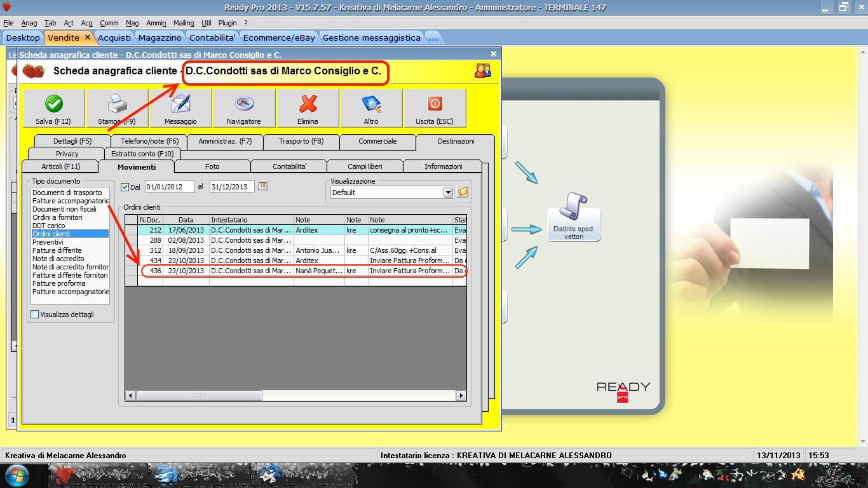Open the calendar picker next to the end date
Viewport: 868px width, 488px height.
point(262,186)
